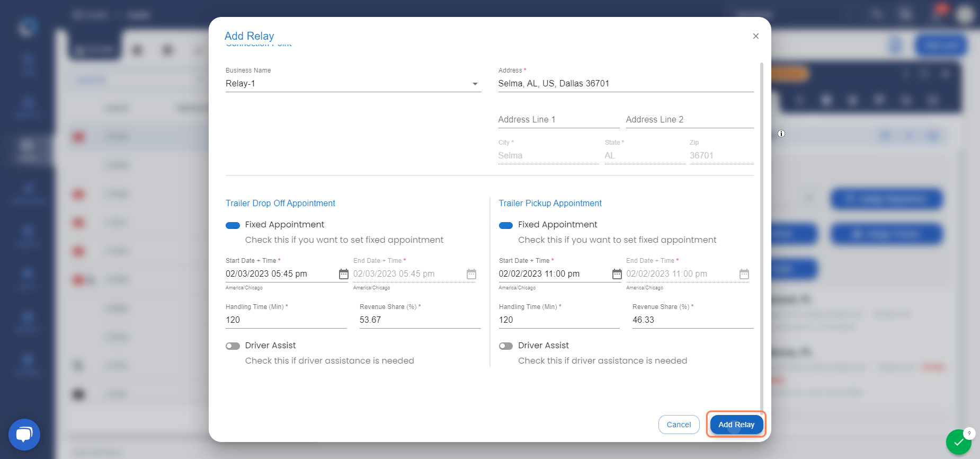Click the City field showing Selma

pyautogui.click(x=548, y=156)
